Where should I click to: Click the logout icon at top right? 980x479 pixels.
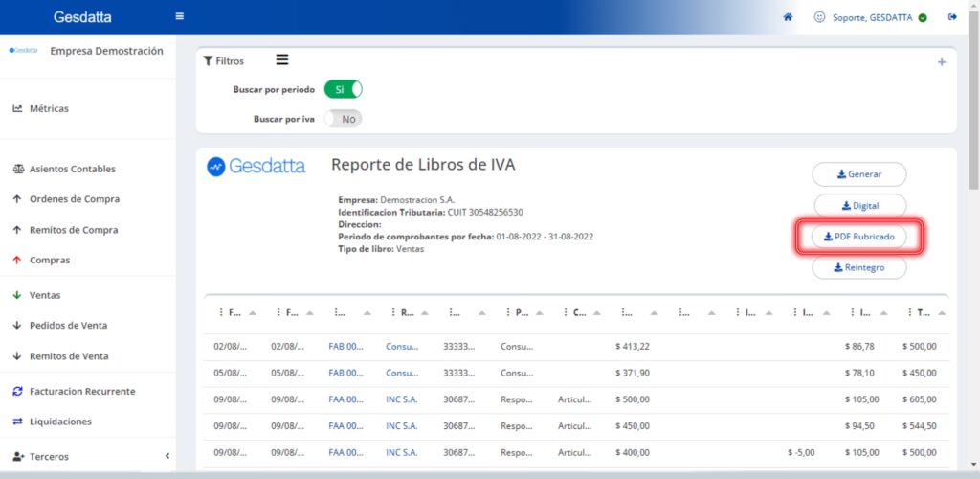952,17
